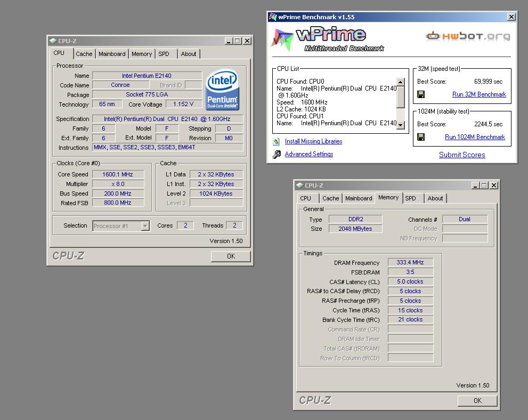Click the Intel Pentium E2140 name field
The height and width of the screenshot is (420, 528).
147,76
